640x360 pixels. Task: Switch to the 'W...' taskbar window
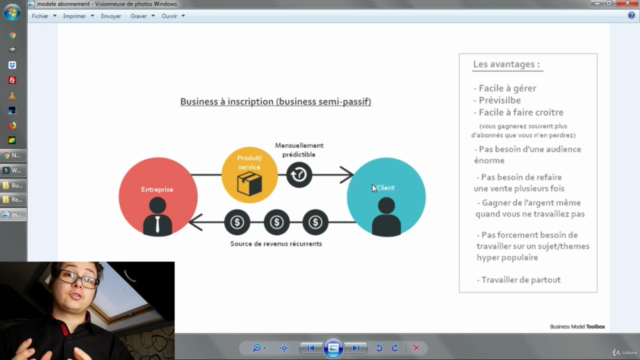click(13, 170)
